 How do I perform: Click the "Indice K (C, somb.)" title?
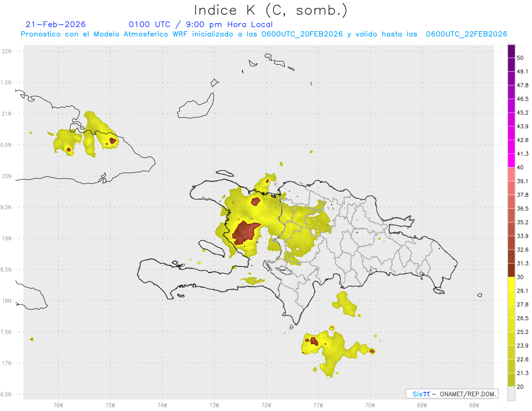pyautogui.click(x=271, y=10)
